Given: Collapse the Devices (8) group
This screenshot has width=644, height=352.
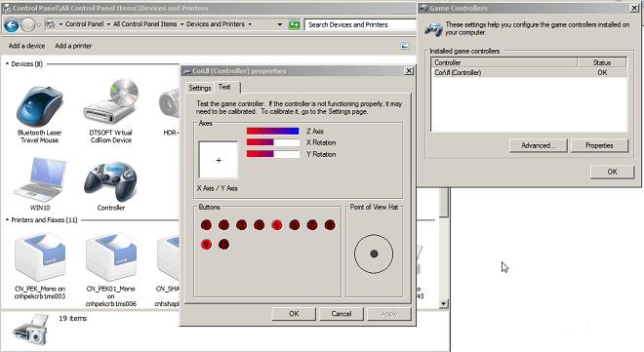Looking at the screenshot, I should 7,64.
